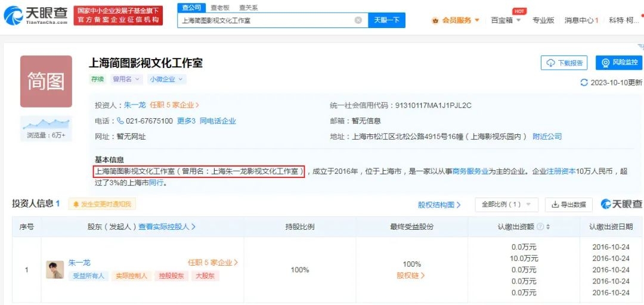Click the 受益所有人 tag
644x305 pixels.
point(88,276)
